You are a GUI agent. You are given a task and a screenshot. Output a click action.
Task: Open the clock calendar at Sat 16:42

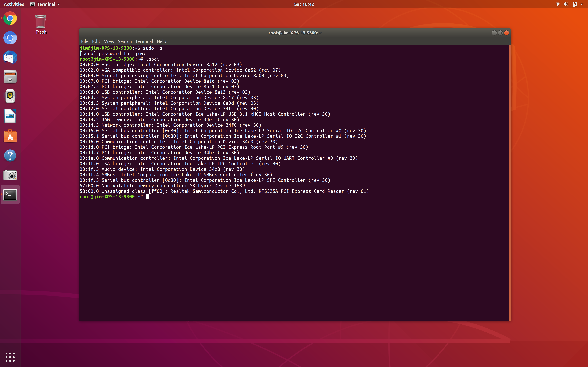coord(304,4)
